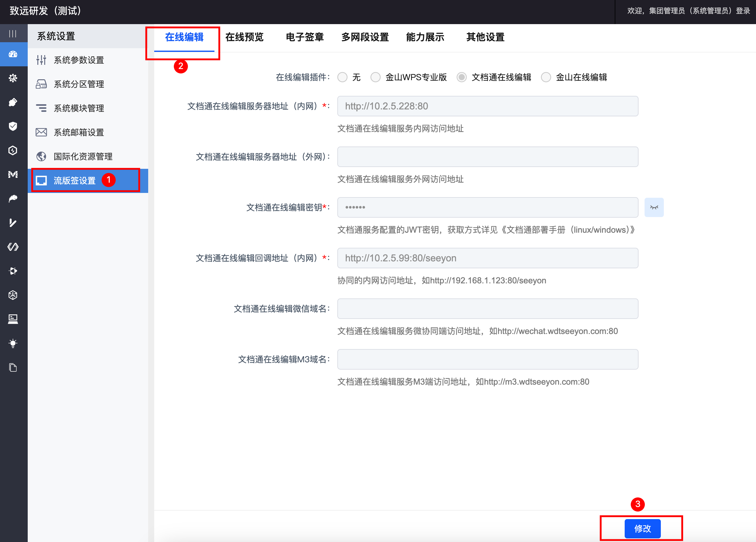Viewport: 756px width, 542px height.
Task: Switch to the 在线预览 tab
Action: [244, 37]
